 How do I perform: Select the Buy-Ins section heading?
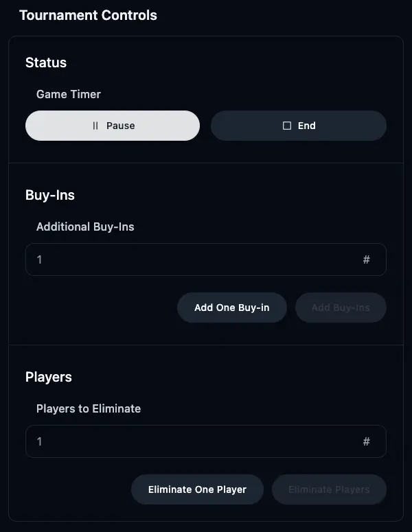(50, 195)
